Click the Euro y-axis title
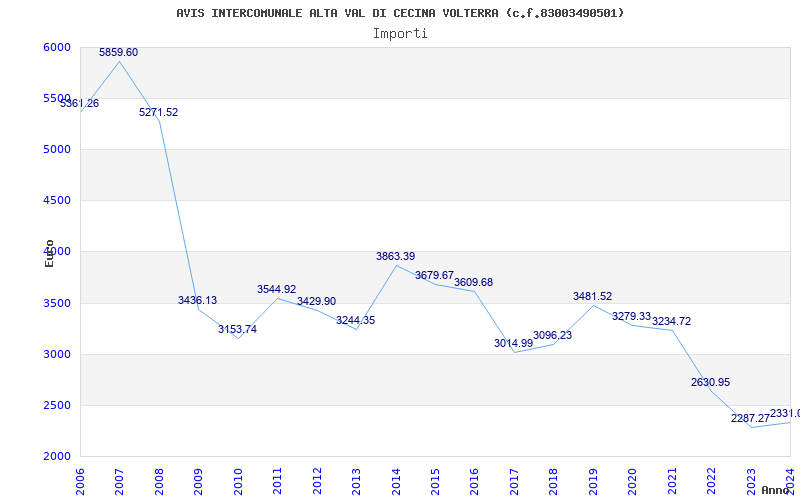800x500 pixels. click(x=49, y=253)
